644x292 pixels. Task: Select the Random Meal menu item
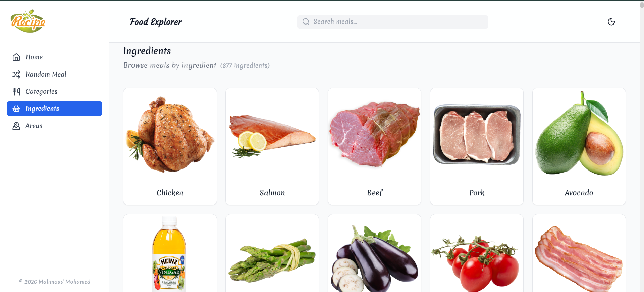coord(54,74)
